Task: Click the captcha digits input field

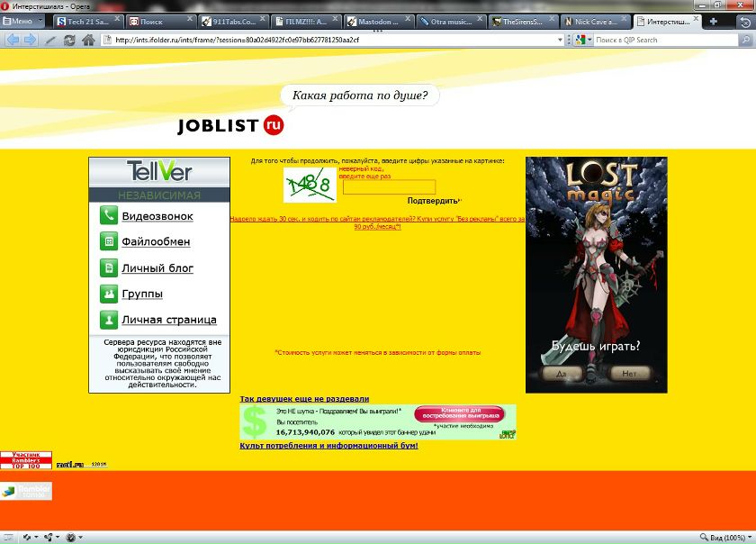Action: coord(389,187)
